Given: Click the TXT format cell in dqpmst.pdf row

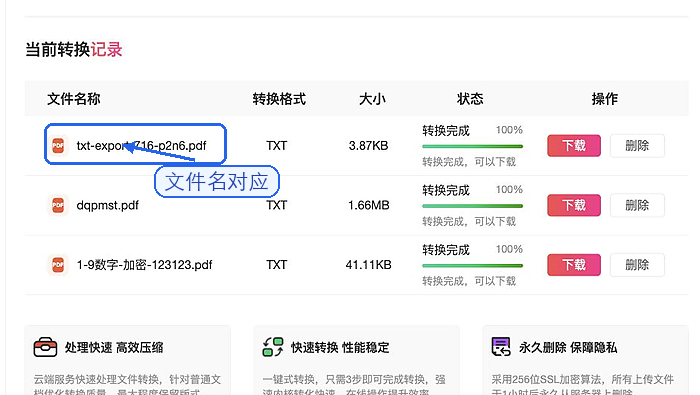Looking at the screenshot, I should coord(276,205).
